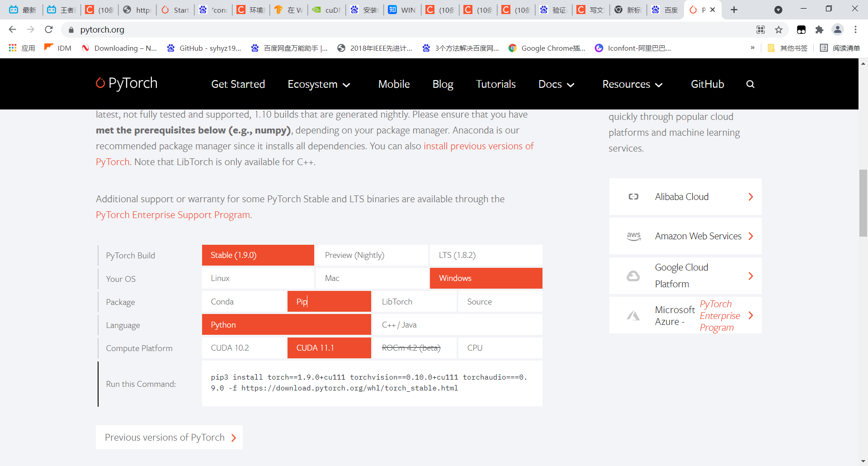Open Google Cloud Platform chevron arrow
Image resolution: width=868 pixels, height=466 pixels.
[x=750, y=276]
